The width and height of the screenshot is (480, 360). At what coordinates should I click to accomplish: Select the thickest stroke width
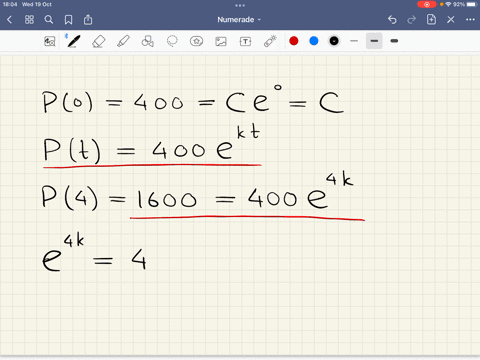[x=394, y=41]
